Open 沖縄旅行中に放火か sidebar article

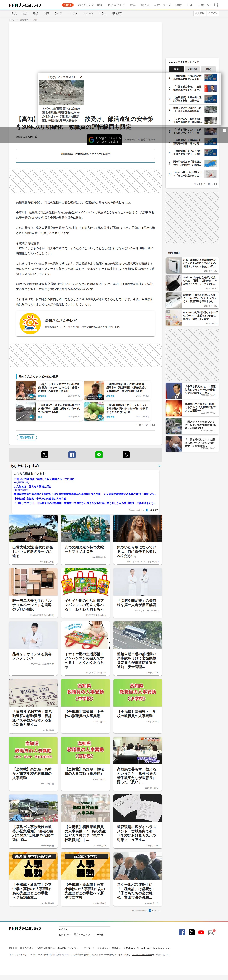coord(192,408)
